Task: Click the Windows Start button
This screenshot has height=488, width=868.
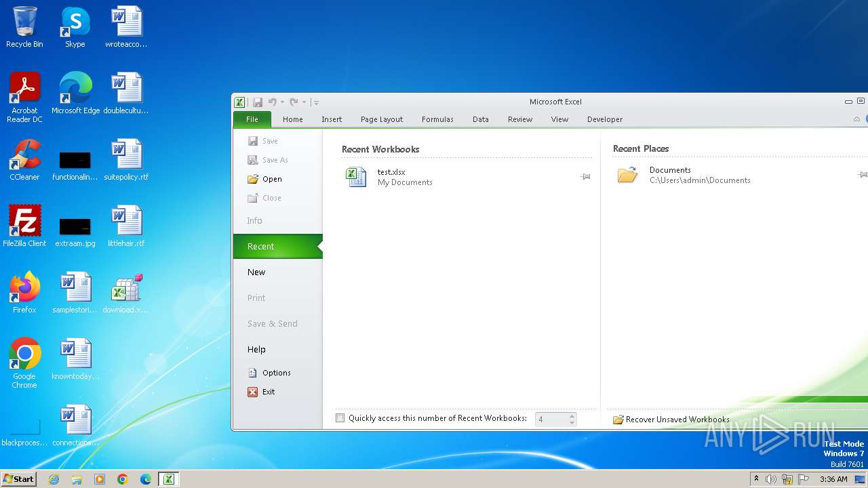Action: pyautogui.click(x=19, y=479)
